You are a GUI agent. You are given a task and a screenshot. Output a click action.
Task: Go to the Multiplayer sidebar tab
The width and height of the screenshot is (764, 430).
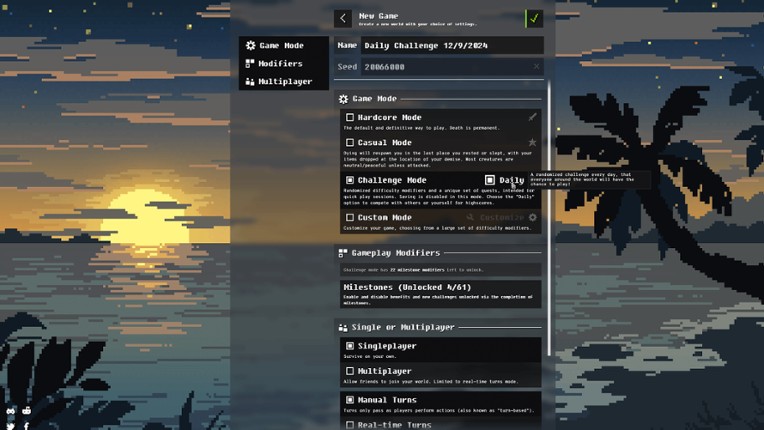click(x=284, y=81)
